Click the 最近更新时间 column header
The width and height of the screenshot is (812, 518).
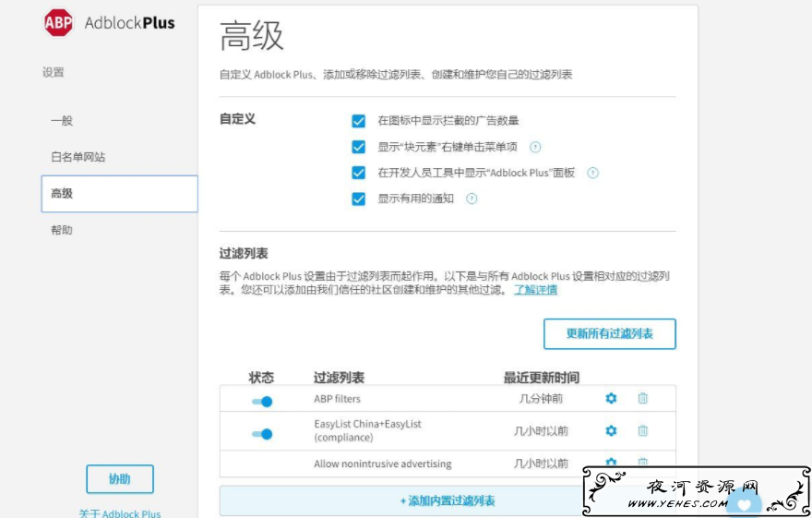[541, 378]
